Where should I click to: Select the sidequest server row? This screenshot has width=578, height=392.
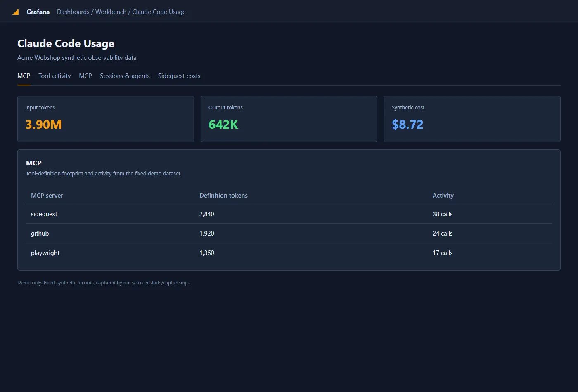(x=289, y=214)
